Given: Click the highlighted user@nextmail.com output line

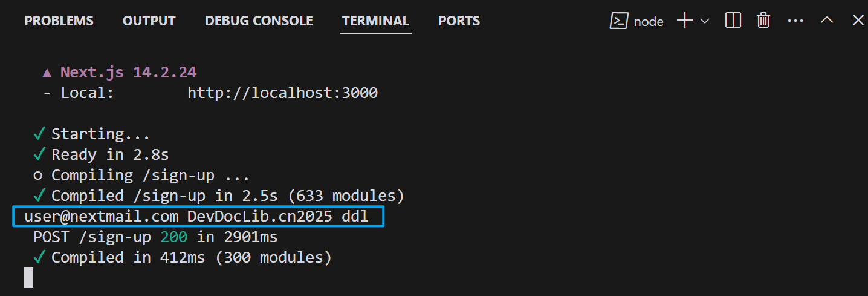Looking at the screenshot, I should (198, 216).
